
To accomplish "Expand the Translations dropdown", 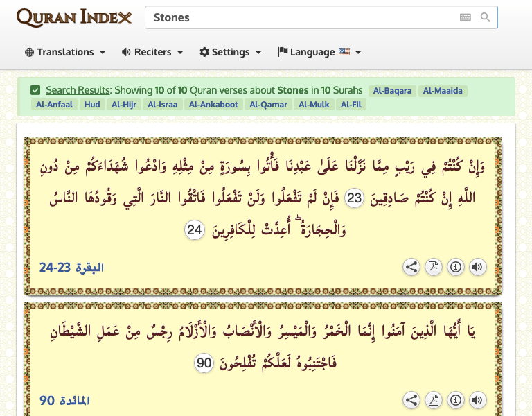I will 65,52.
